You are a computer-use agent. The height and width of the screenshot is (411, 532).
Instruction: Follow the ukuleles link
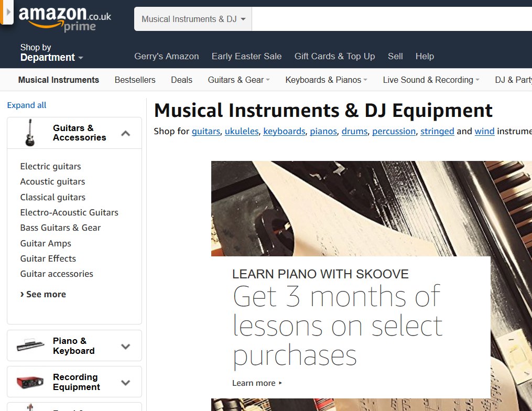(x=242, y=132)
